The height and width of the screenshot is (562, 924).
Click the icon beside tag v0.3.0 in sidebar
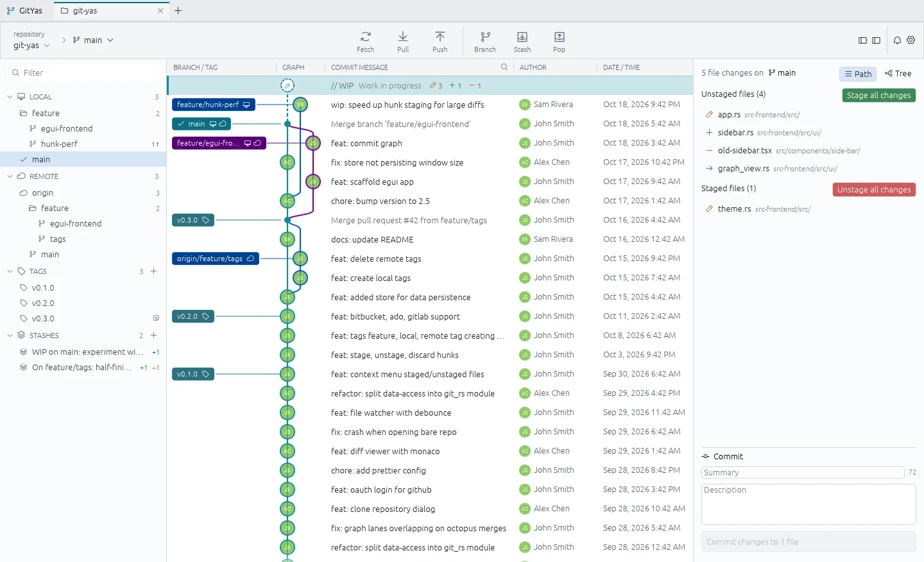pyautogui.click(x=156, y=318)
